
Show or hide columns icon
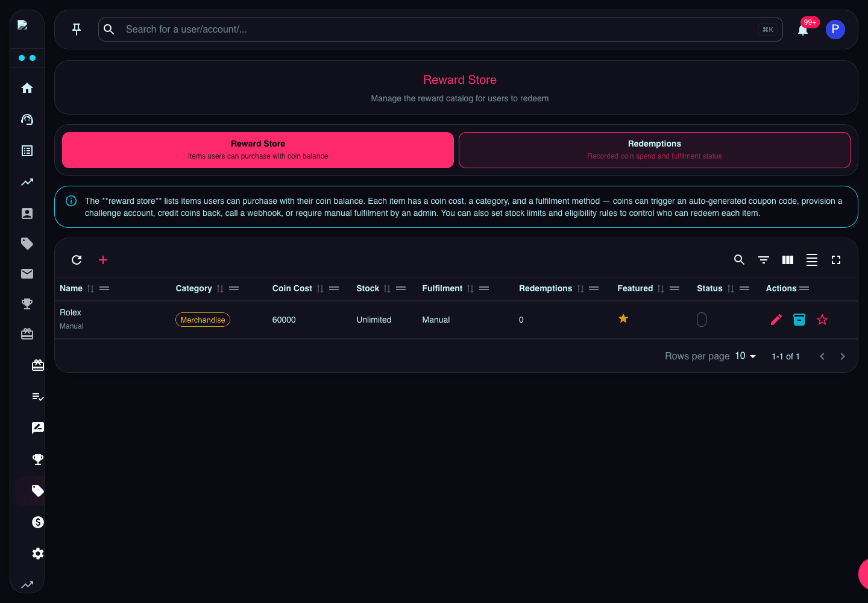coord(788,260)
